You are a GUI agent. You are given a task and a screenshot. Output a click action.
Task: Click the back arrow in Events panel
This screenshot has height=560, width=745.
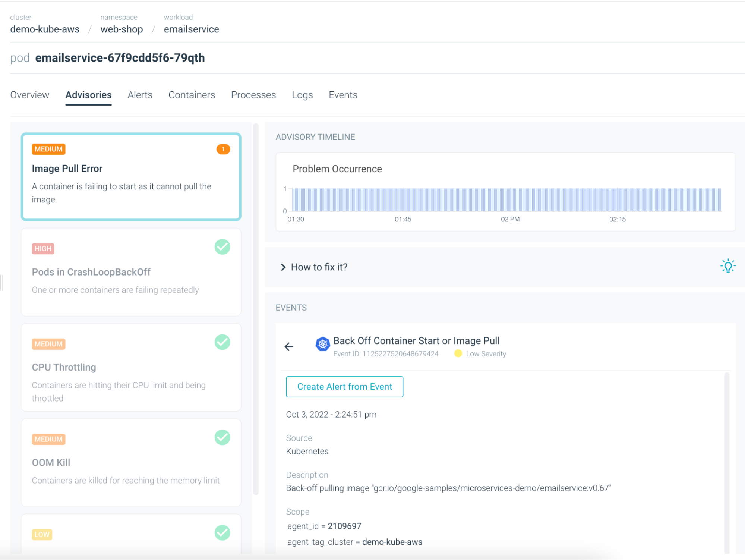(289, 347)
